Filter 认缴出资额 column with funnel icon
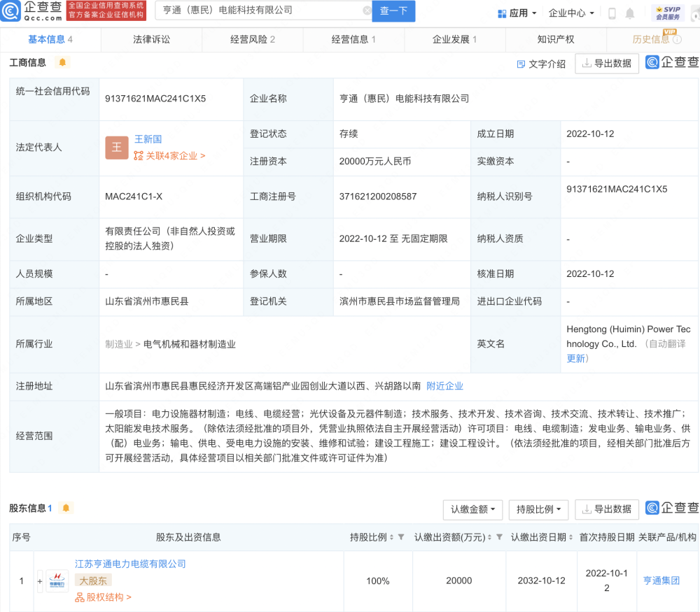 500,537
